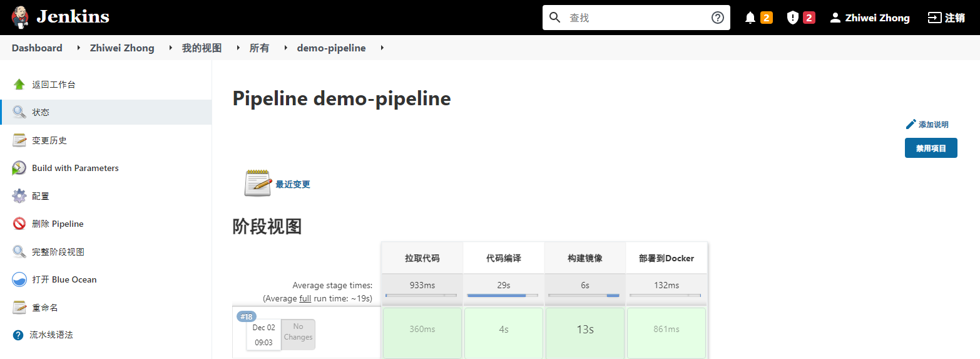
Task: Click the magnifier icon beside 状态
Action: [x=19, y=112]
